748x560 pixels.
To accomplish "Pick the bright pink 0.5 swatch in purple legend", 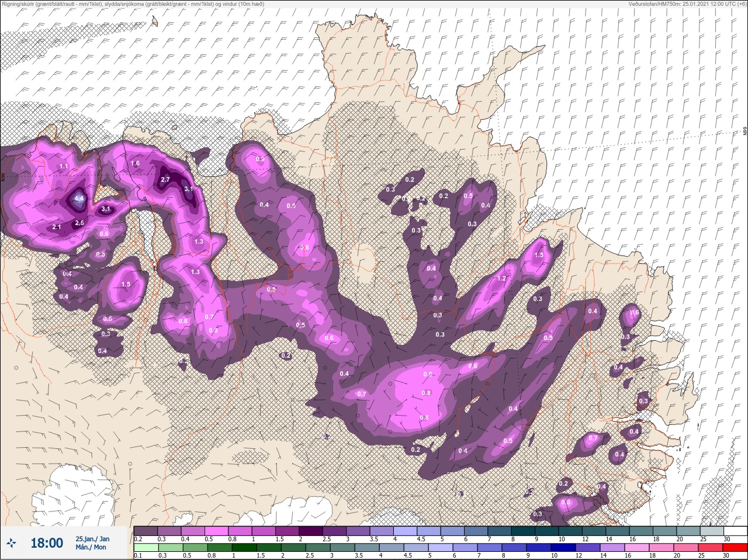I will (216, 530).
